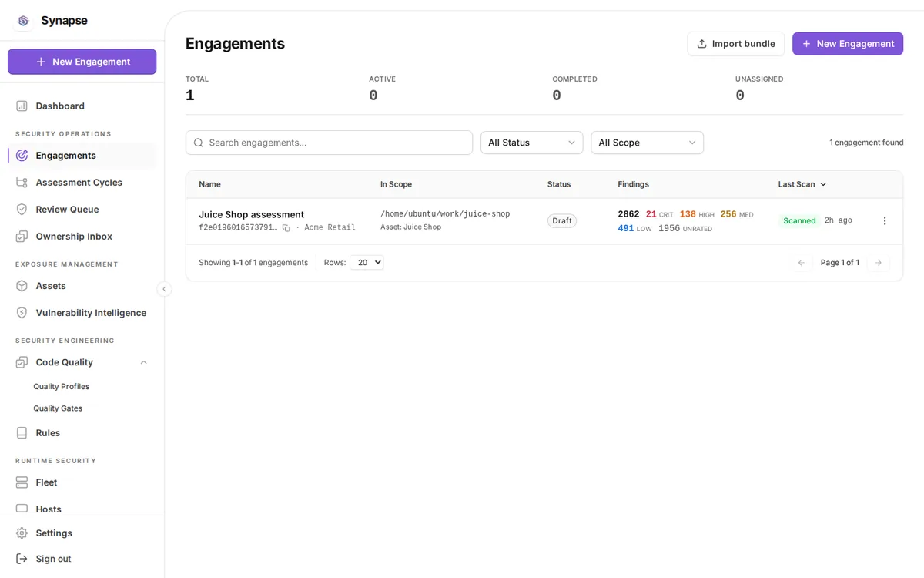Click the Engagements target icon

pyautogui.click(x=22, y=155)
